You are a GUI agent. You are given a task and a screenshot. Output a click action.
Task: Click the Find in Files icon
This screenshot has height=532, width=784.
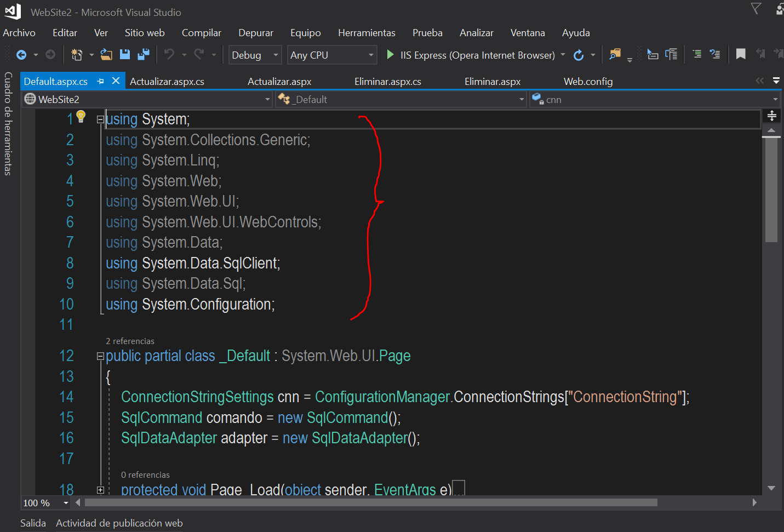point(615,54)
